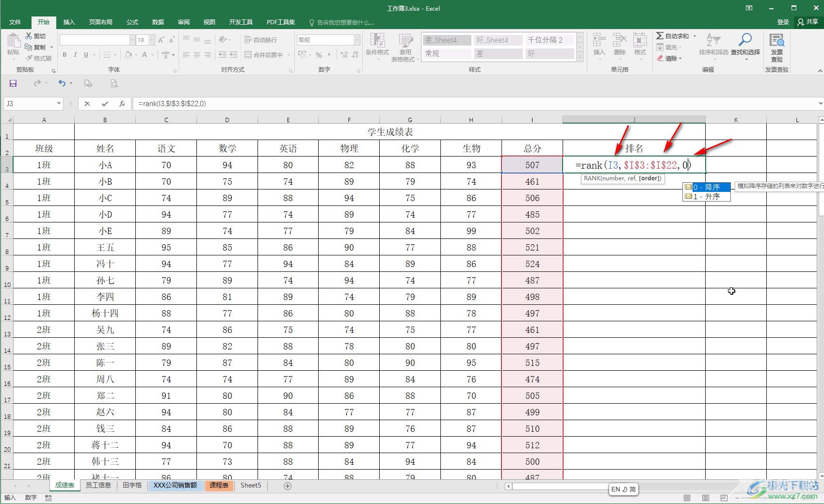
Task: Click the Redo arrow icon
Action: 37,83
